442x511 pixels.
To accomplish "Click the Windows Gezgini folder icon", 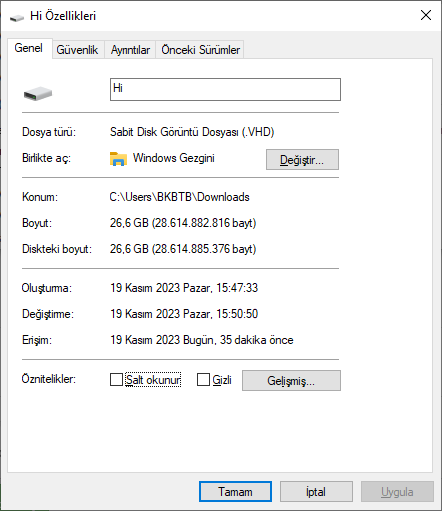I will [x=118, y=159].
